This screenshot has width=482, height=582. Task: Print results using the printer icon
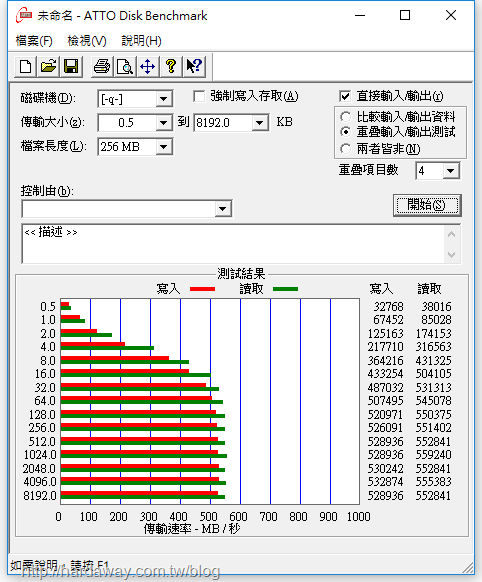click(x=102, y=67)
